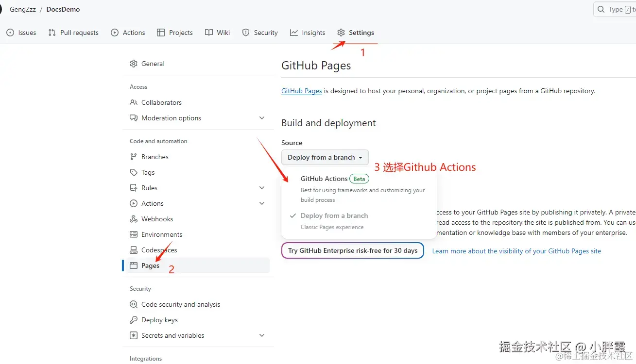Select Collaborators in sidebar
The width and height of the screenshot is (636, 364).
[x=198, y=102]
